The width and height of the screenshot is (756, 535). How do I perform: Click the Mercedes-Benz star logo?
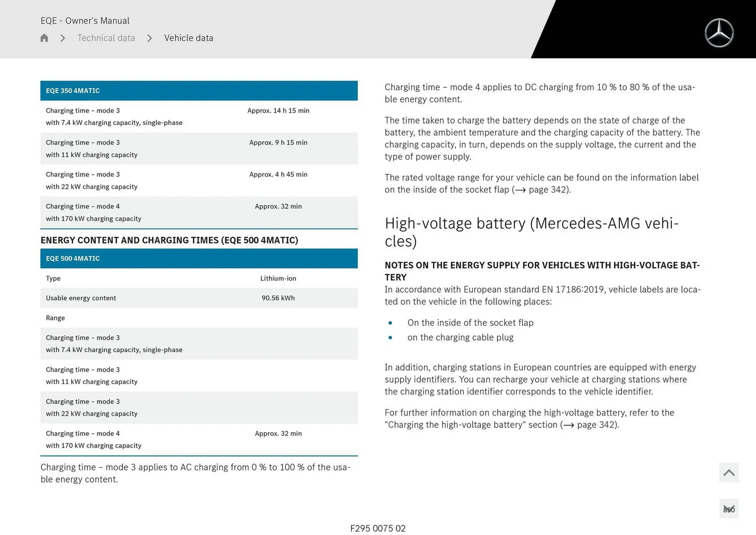[x=719, y=33]
